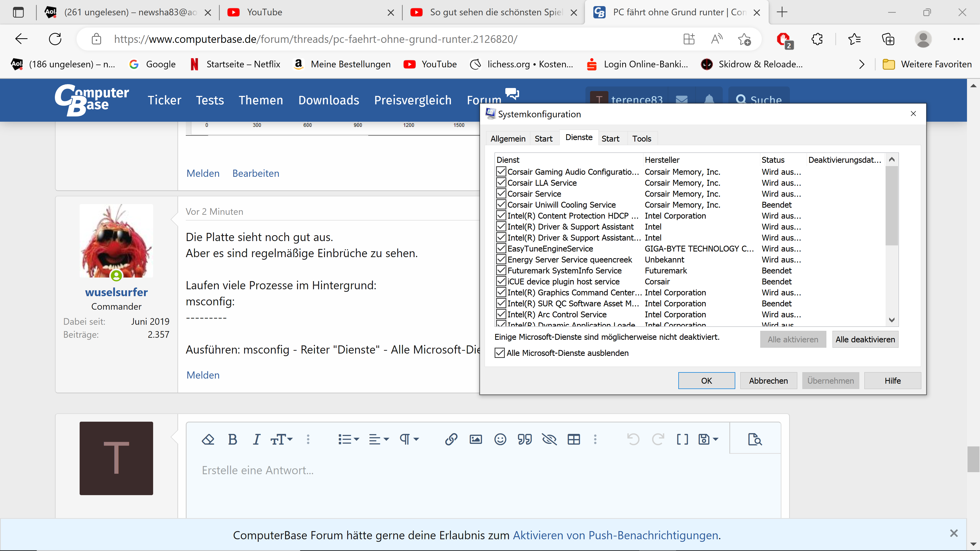The image size is (980, 551).
Task: Insert an image in the reply editor
Action: click(475, 440)
